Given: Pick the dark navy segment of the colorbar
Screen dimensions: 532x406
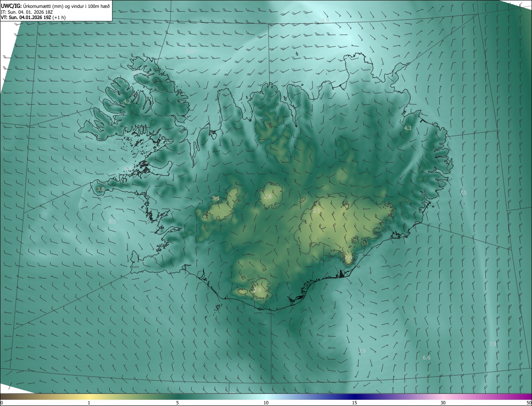Looking at the screenshot, I should pyautogui.click(x=355, y=397).
